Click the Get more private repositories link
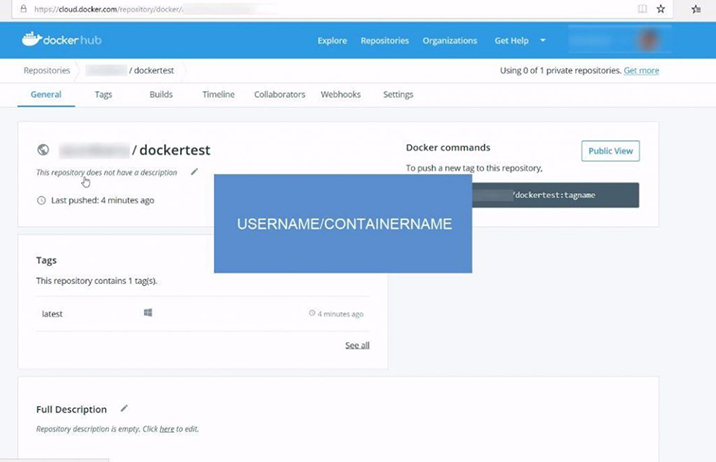 (641, 71)
